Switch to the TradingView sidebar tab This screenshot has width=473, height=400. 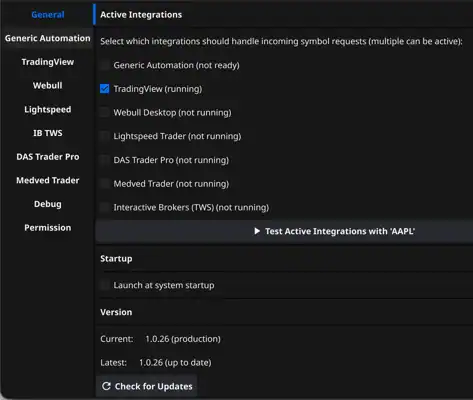click(x=48, y=62)
